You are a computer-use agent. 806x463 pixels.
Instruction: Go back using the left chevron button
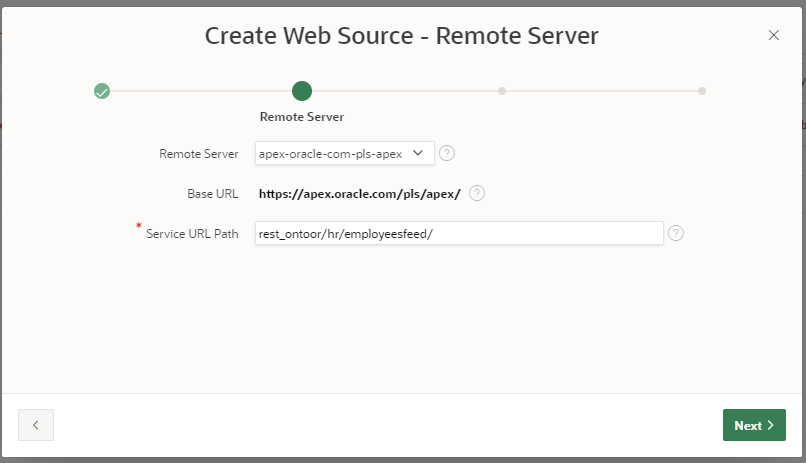point(36,425)
